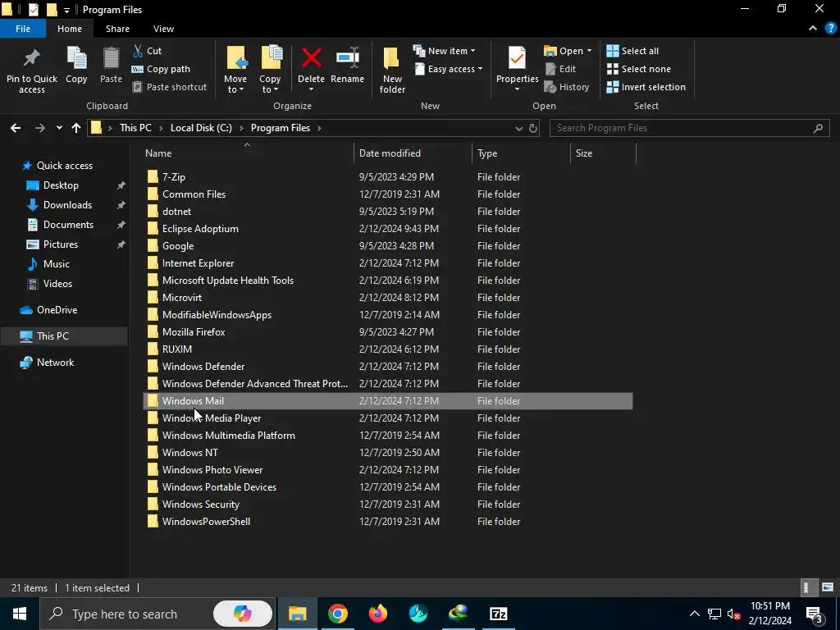Click Paste shortcut in ribbon
Screen dimensions: 840x630
point(169,87)
